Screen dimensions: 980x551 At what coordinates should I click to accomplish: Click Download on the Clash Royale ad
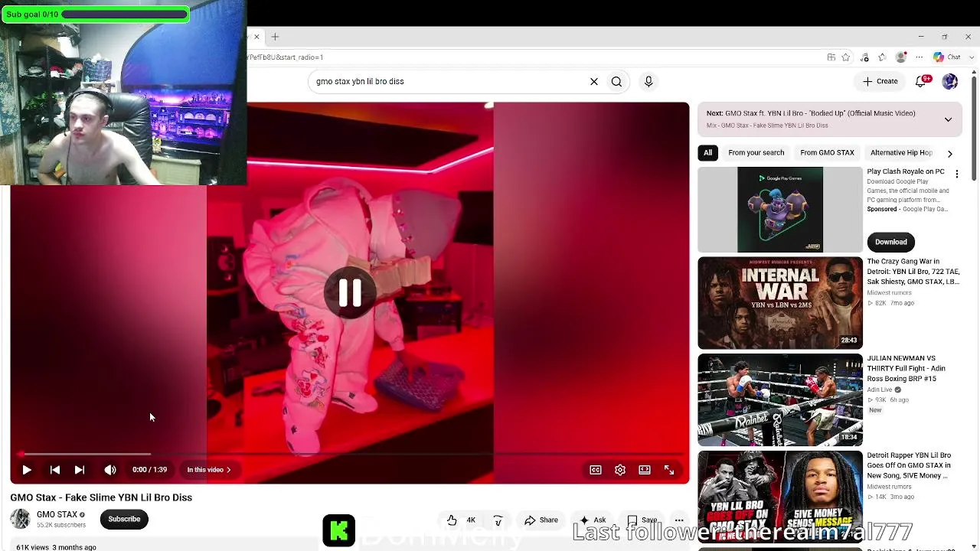[x=891, y=242]
